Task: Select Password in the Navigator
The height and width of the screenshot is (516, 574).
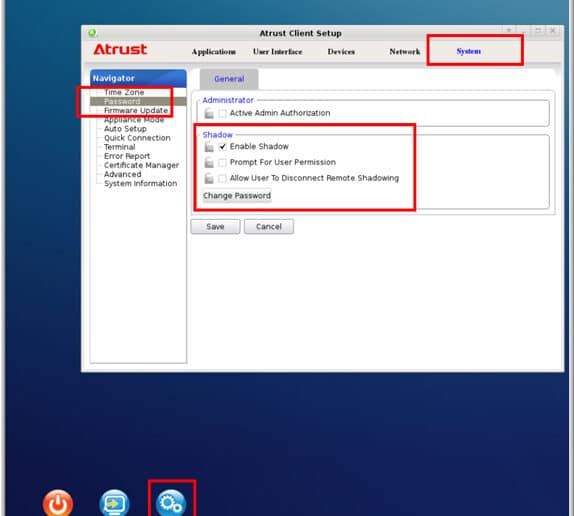Action: point(122,101)
